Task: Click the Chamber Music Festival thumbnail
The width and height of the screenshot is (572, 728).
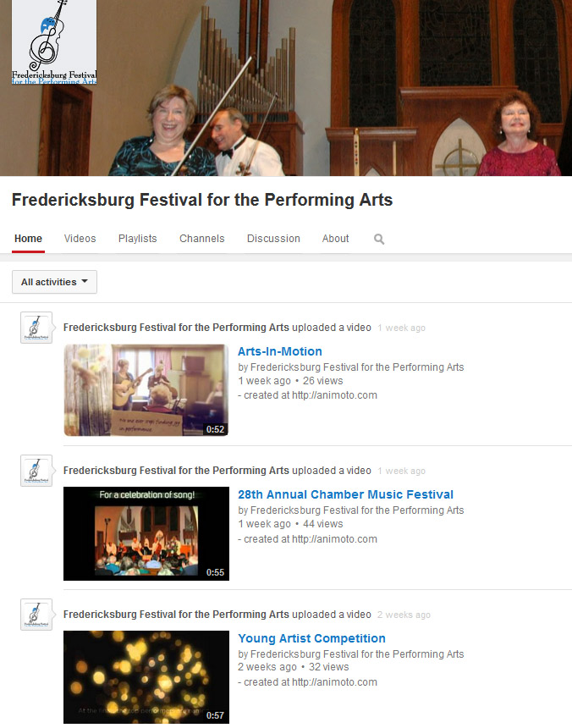Action: click(x=146, y=534)
